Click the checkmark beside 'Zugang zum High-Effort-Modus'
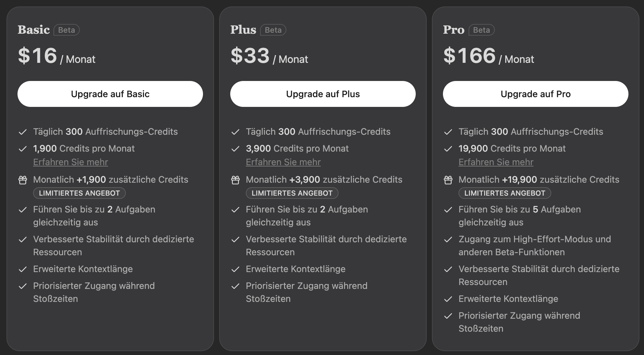This screenshot has width=644, height=355. pos(448,239)
